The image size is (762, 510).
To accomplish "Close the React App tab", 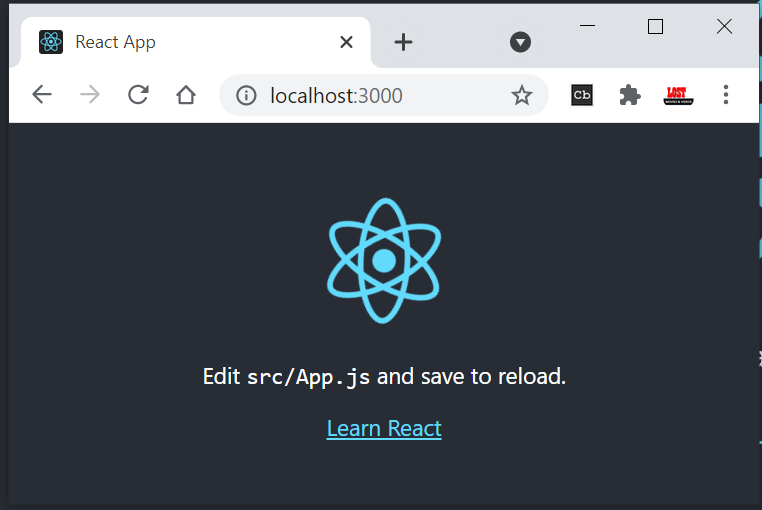I will (346, 42).
